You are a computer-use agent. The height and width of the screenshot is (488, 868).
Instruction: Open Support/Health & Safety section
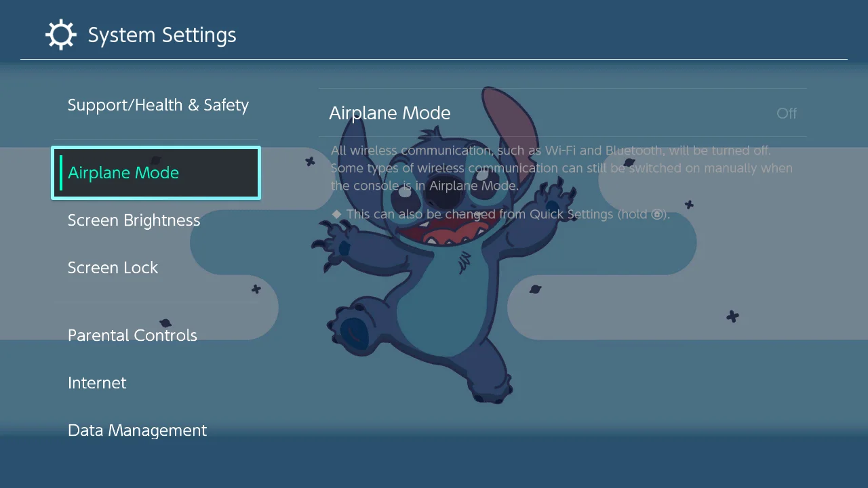pyautogui.click(x=158, y=105)
